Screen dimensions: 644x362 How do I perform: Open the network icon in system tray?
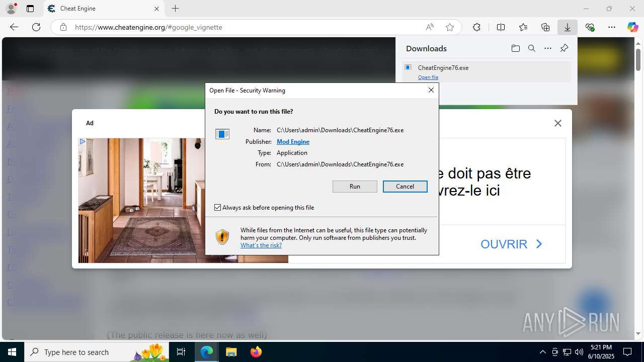pyautogui.click(x=567, y=352)
